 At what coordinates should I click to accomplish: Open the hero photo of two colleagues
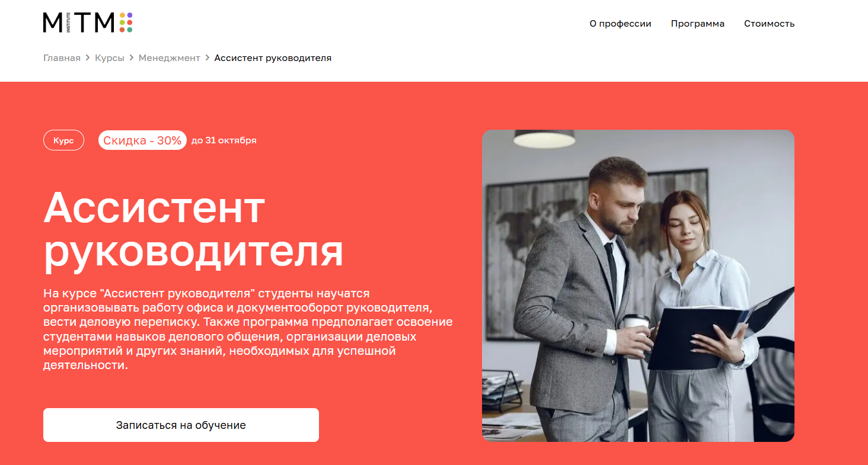click(638, 286)
